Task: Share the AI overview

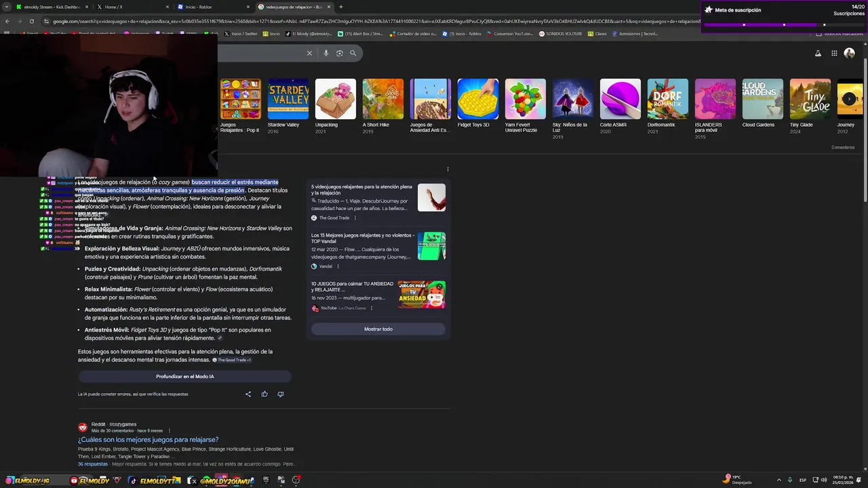Action: tap(248, 394)
